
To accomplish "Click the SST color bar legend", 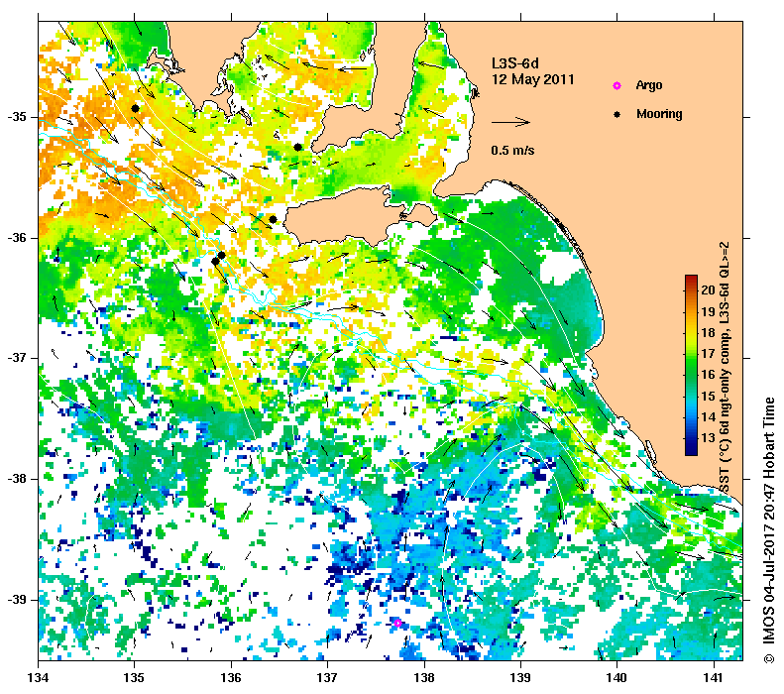I will click(x=691, y=365).
